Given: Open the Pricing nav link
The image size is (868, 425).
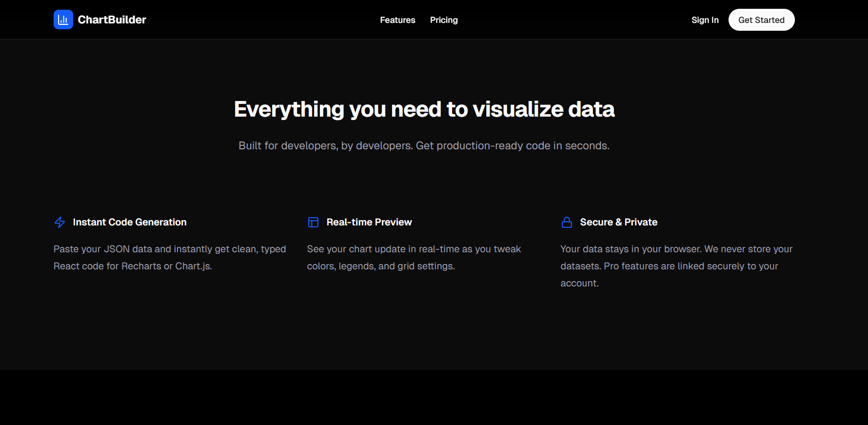Looking at the screenshot, I should [x=444, y=20].
